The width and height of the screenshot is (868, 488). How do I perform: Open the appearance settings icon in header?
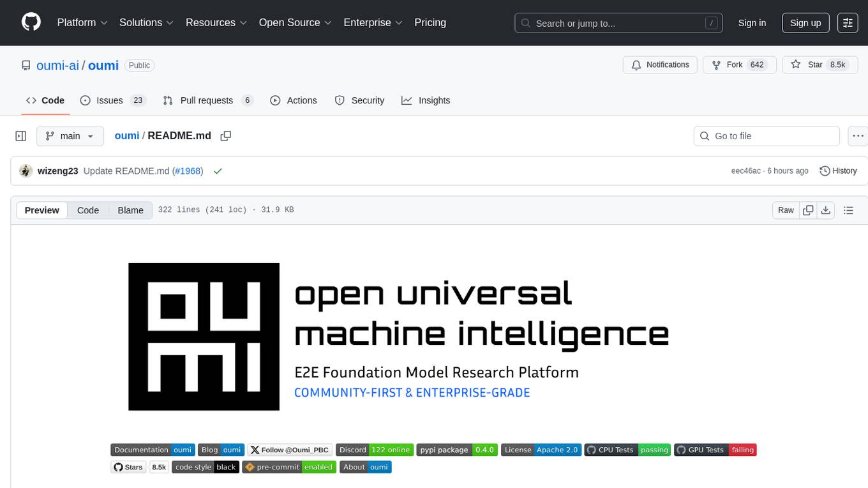[848, 23]
